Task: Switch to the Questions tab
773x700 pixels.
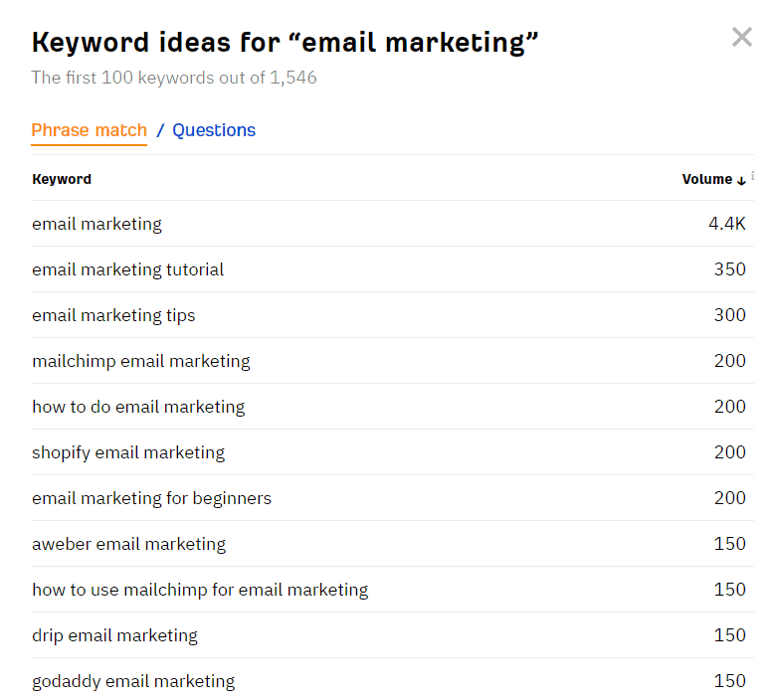Action: click(x=214, y=130)
